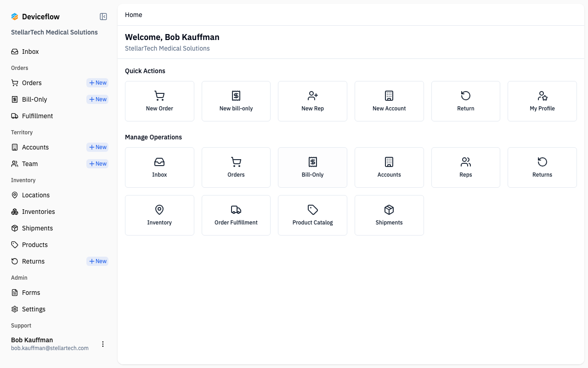
Task: Open Shipments in the sidebar
Action: pyautogui.click(x=60, y=228)
